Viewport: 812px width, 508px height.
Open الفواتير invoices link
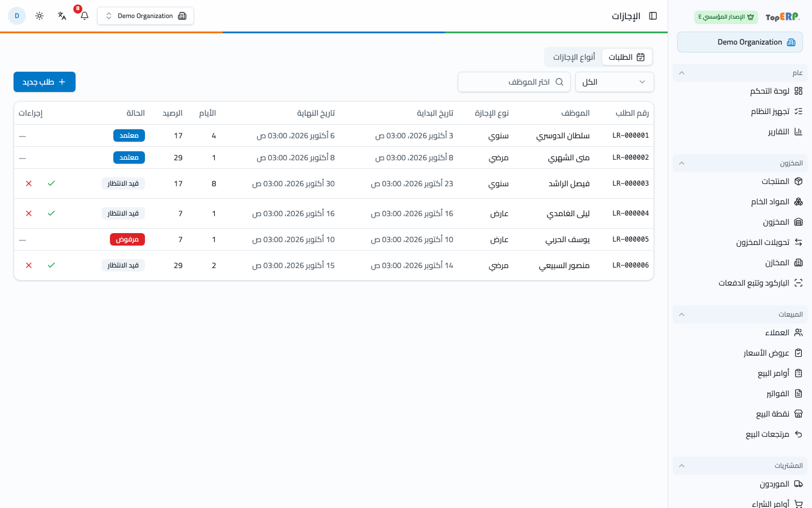pyautogui.click(x=740, y=393)
